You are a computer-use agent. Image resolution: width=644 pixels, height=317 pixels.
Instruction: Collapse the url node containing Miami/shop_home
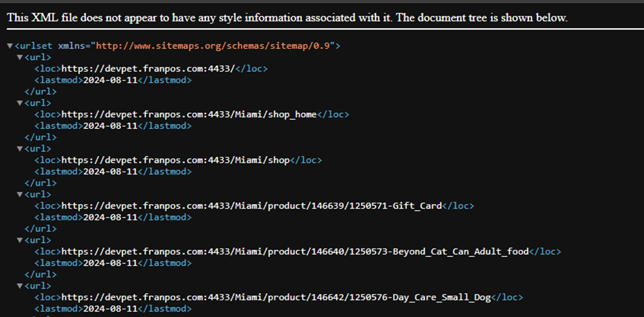click(x=20, y=103)
